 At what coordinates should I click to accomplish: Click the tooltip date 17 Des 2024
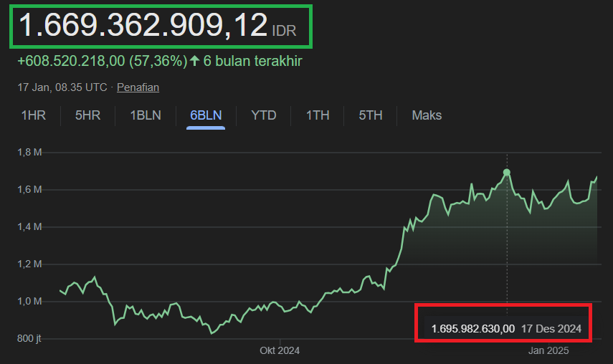click(551, 329)
